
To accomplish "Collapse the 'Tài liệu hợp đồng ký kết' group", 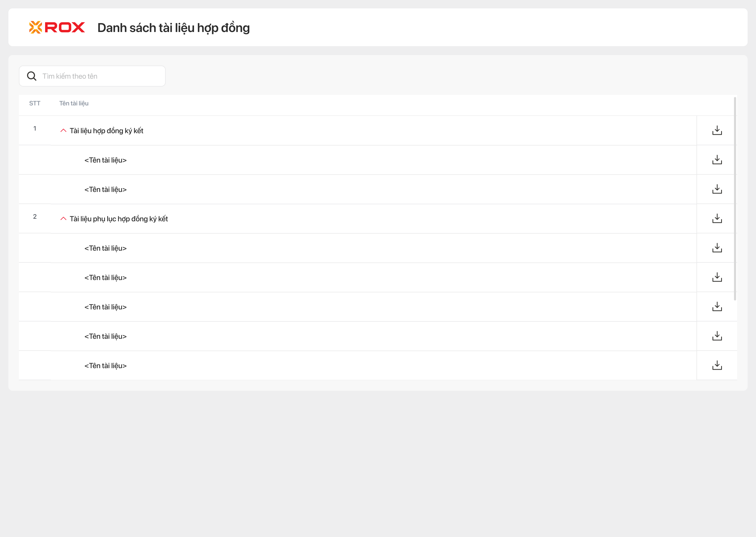I will coord(63,131).
